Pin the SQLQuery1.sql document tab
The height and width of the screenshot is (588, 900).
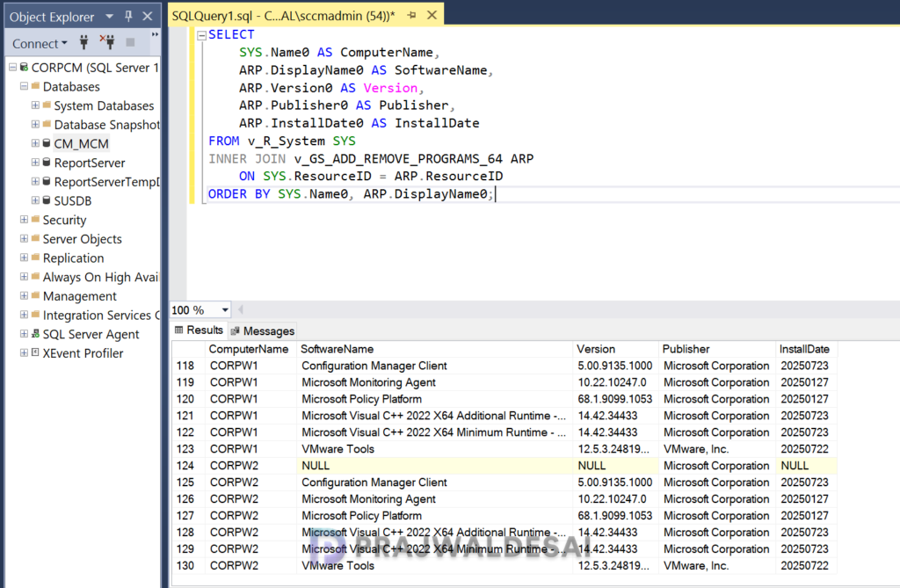tap(411, 16)
